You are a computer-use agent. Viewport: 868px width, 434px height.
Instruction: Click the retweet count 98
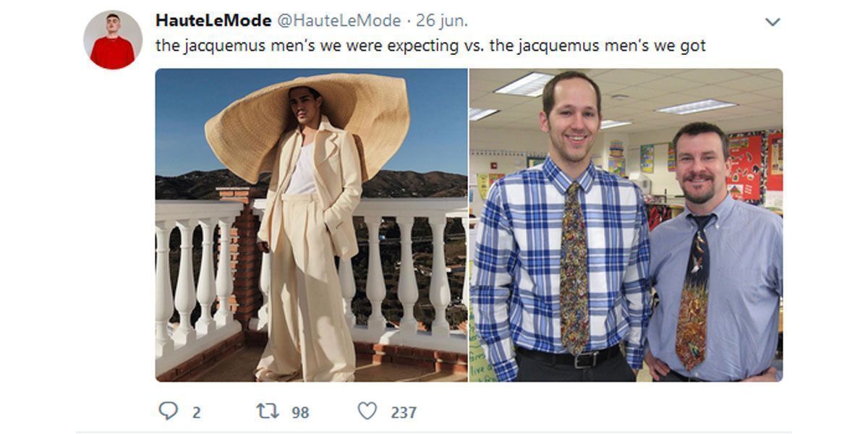(300, 412)
